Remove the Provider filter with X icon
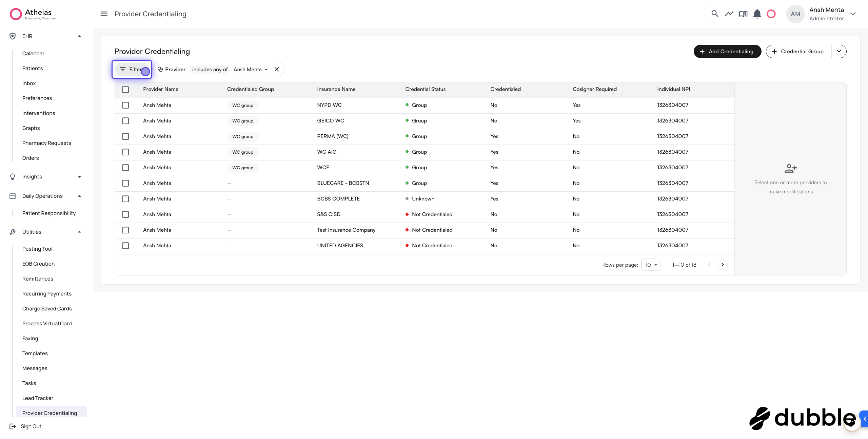This screenshot has width=868, height=439. pos(277,69)
